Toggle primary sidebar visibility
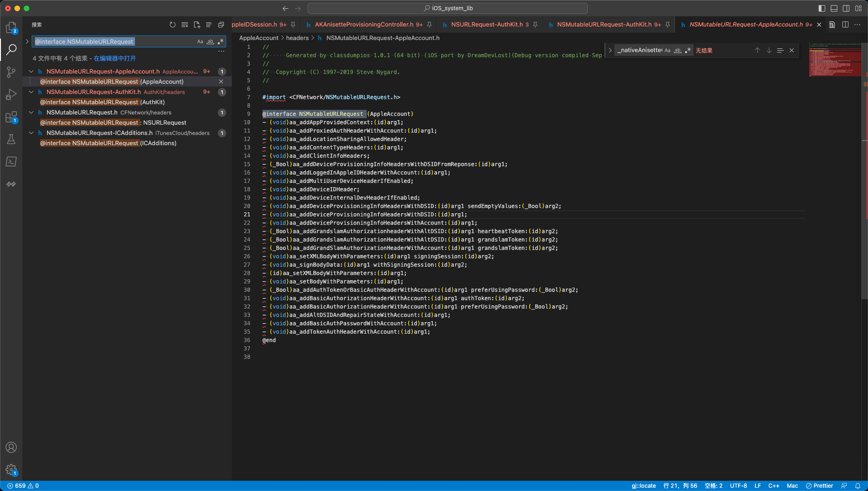 (x=822, y=8)
